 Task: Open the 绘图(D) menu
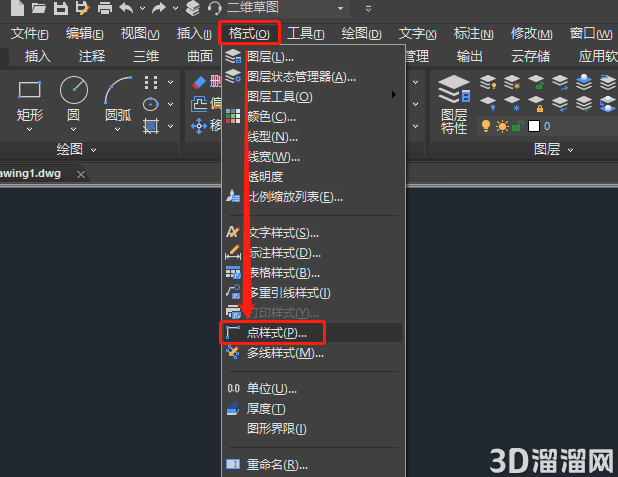click(361, 34)
